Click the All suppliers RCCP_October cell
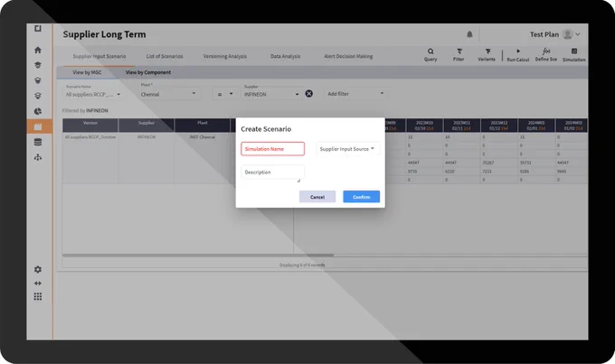The height and width of the screenshot is (364, 615). click(x=90, y=137)
